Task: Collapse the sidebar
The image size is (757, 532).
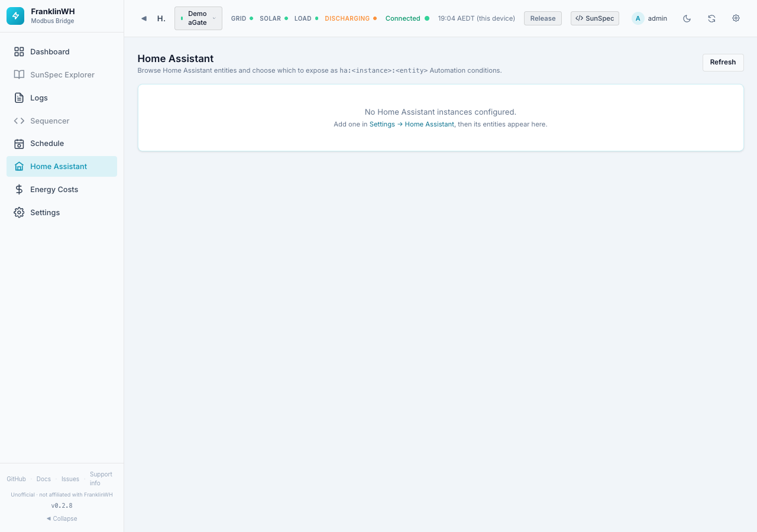Action: 62,518
